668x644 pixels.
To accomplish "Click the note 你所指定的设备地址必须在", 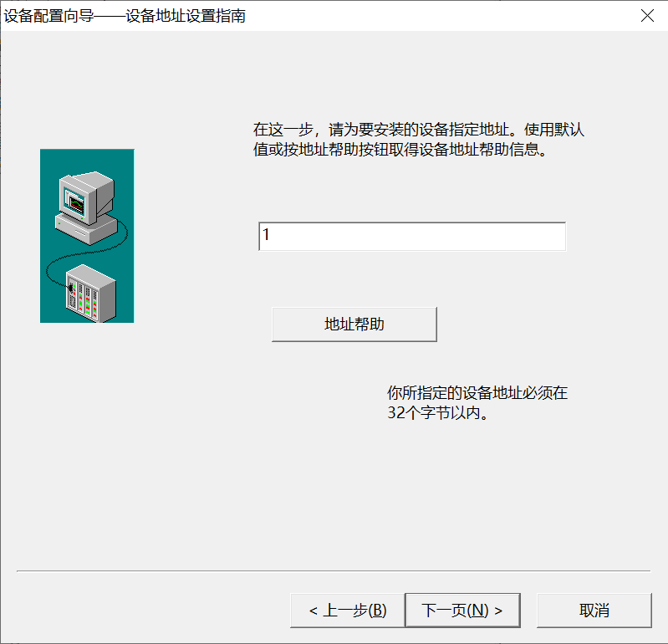I will tap(477, 392).
